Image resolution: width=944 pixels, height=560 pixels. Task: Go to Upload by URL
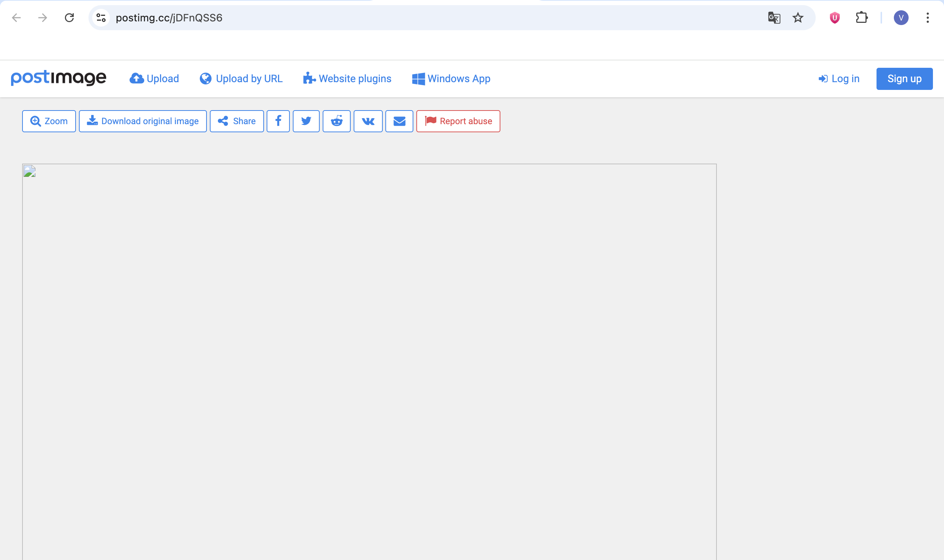point(241,78)
